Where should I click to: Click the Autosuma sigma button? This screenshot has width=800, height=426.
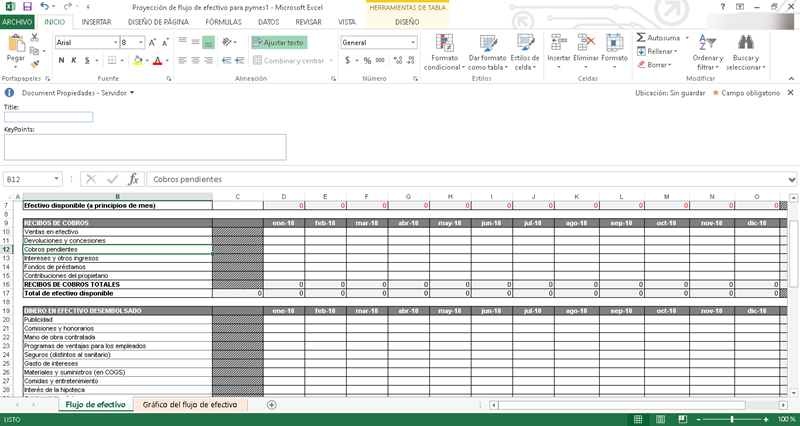pos(658,38)
